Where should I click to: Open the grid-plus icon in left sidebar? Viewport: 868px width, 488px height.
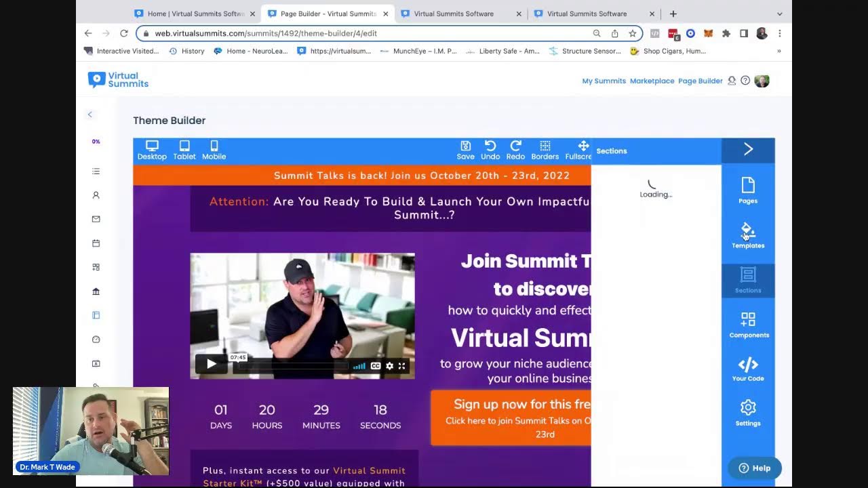(96, 267)
